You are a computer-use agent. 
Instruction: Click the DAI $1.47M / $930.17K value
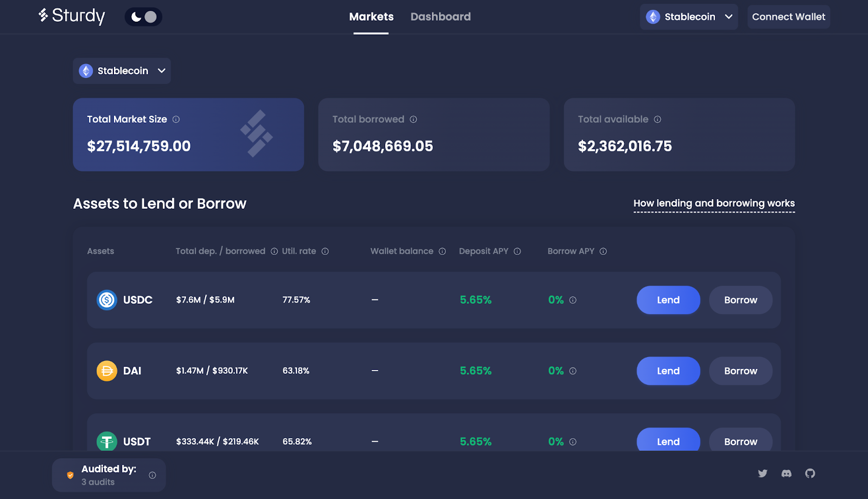point(212,371)
